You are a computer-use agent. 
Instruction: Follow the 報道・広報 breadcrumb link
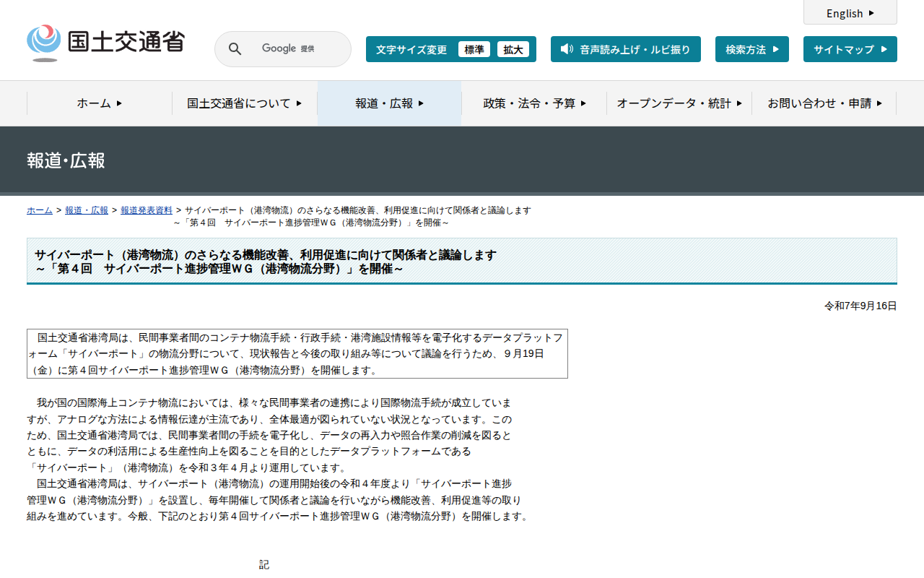pyautogui.click(x=87, y=210)
